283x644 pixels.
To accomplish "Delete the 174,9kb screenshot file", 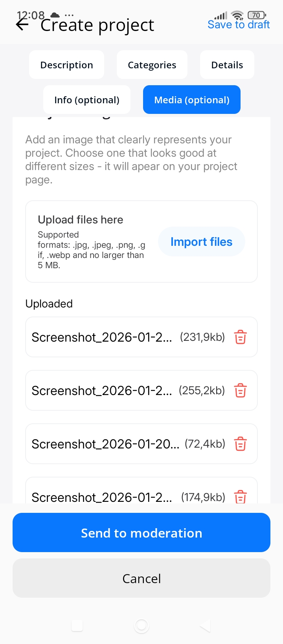I will click(x=240, y=497).
